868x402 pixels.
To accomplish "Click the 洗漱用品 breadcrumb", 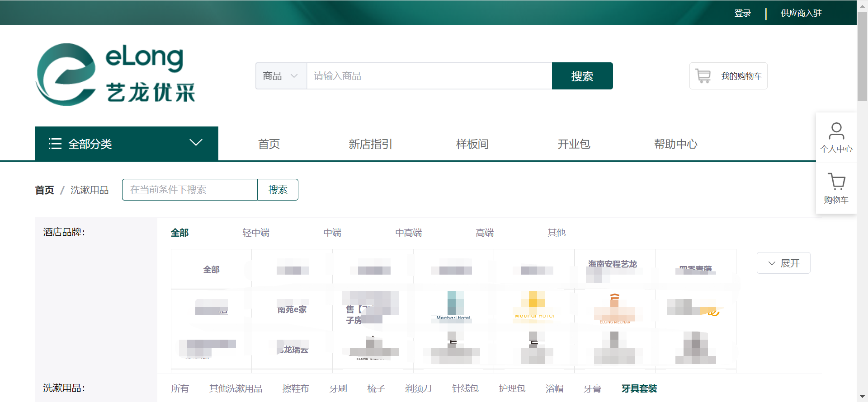I will coord(90,190).
